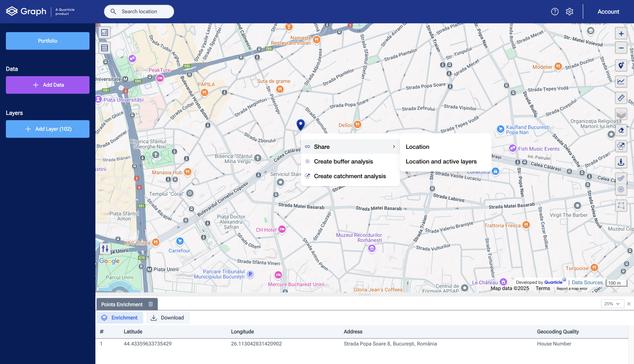Screen dimensions: 634x364
Task: Click the Dolce restaurant marker
Action: click(x=357, y=125)
